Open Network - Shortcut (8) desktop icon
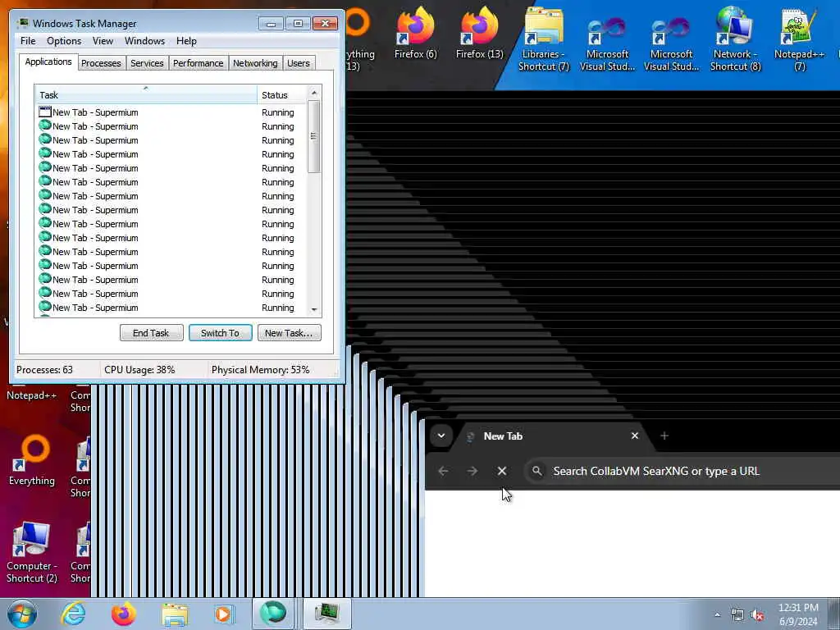840x630 pixels. (x=735, y=39)
